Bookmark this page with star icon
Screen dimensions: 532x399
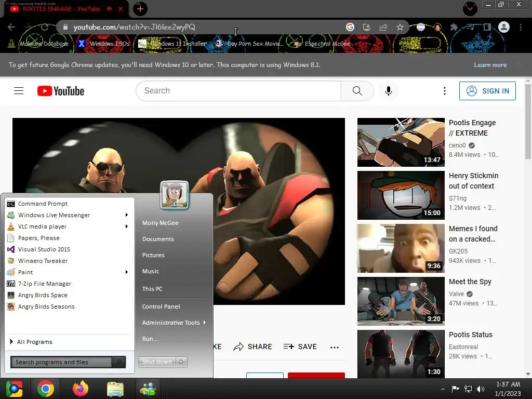pyautogui.click(x=400, y=27)
